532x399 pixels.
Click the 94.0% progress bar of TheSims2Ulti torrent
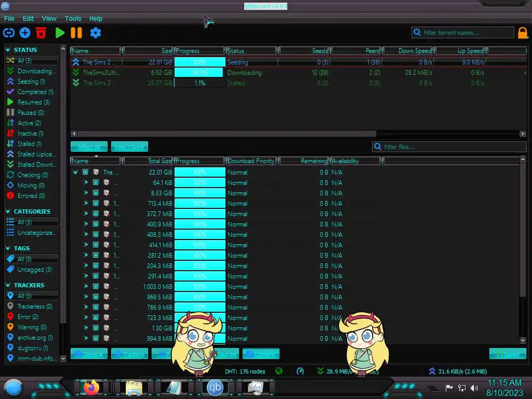point(200,73)
